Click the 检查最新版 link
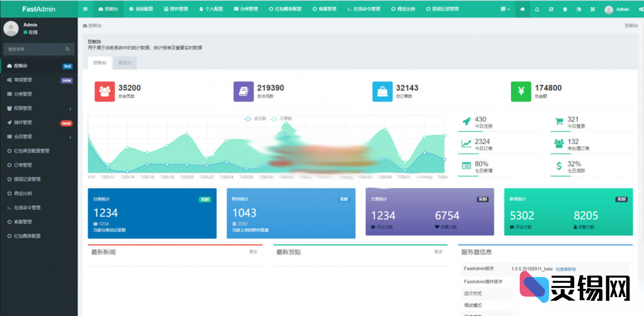This screenshot has width=644, height=316. click(566, 269)
